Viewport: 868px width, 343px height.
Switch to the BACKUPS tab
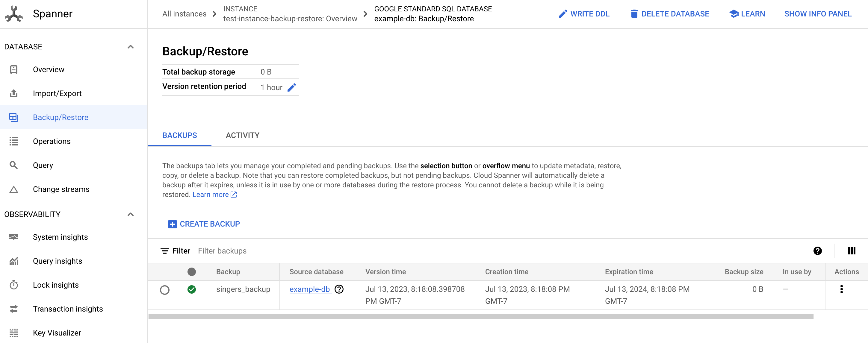(179, 135)
